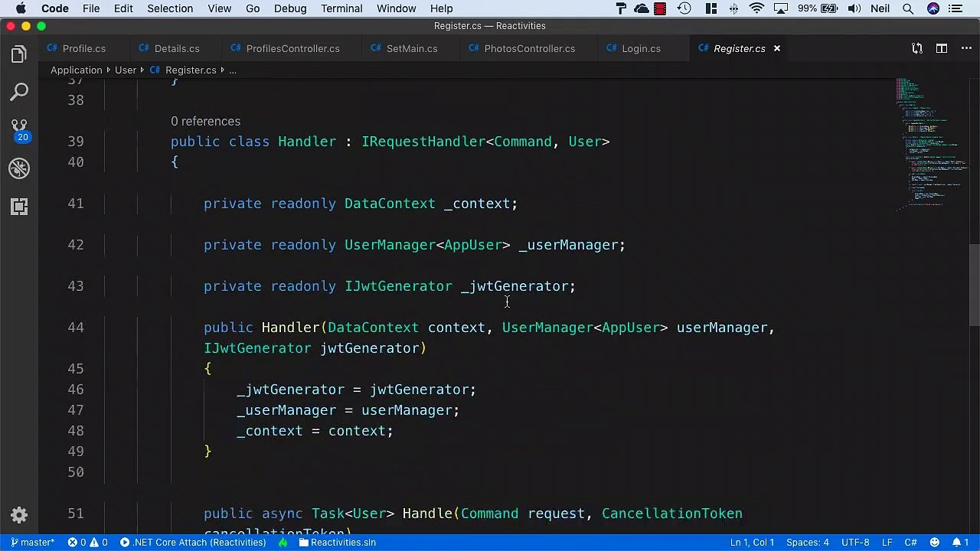Change indentation via Spaces: 4
The width and height of the screenshot is (980, 551).
click(x=808, y=543)
